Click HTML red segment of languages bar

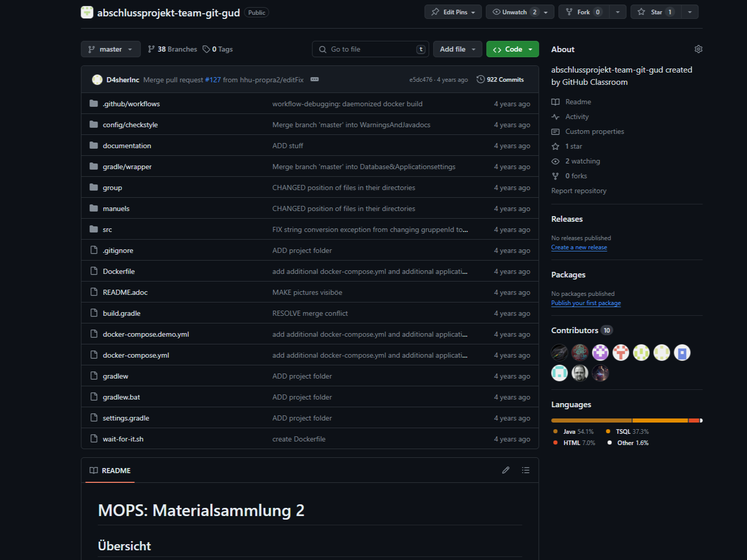pos(694,421)
